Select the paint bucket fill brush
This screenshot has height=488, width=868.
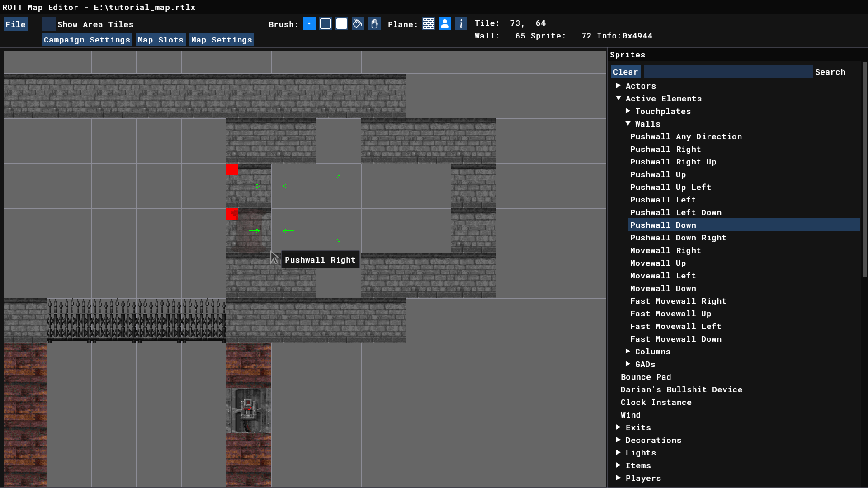coord(358,24)
